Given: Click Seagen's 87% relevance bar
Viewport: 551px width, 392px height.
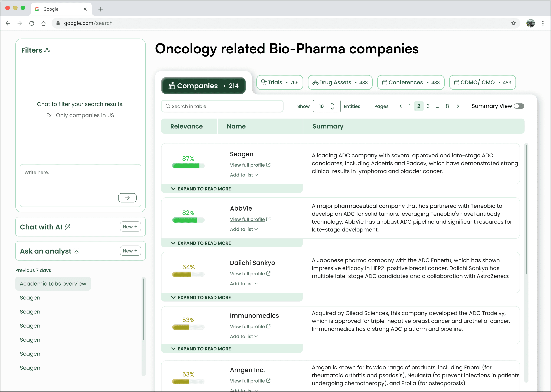Looking at the screenshot, I should [x=188, y=166].
